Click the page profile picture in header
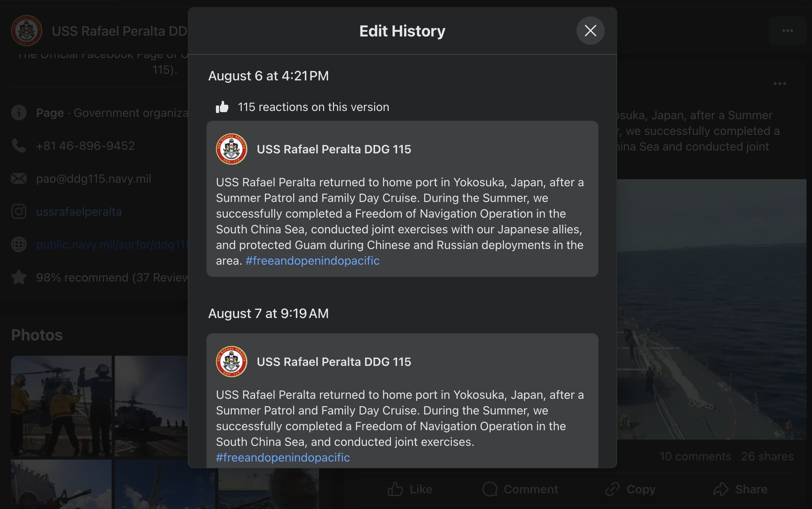This screenshot has height=509, width=812. pos(27,31)
